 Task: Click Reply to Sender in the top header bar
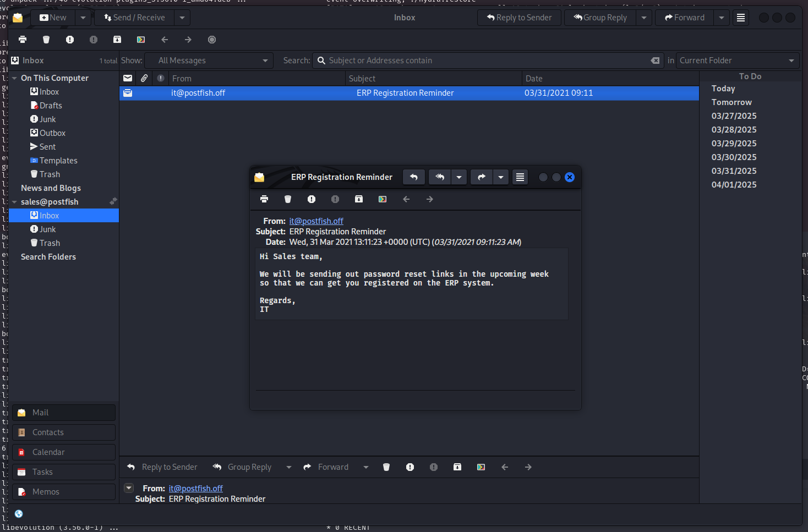[x=519, y=18]
